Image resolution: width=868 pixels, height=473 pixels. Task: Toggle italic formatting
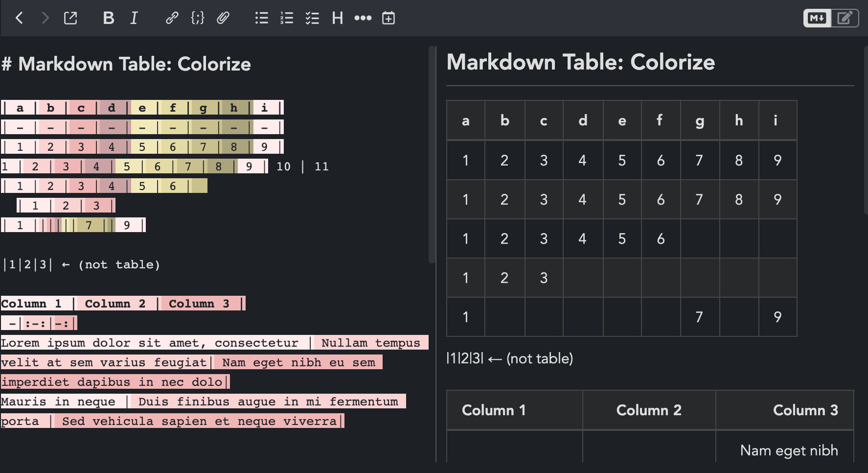pyautogui.click(x=133, y=18)
